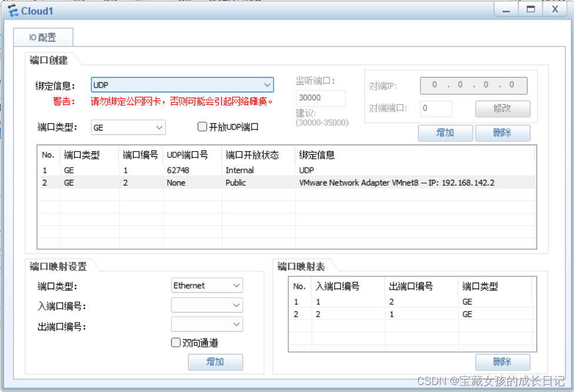Click the Internal status cell
This screenshot has width=574, height=392.
240,170
